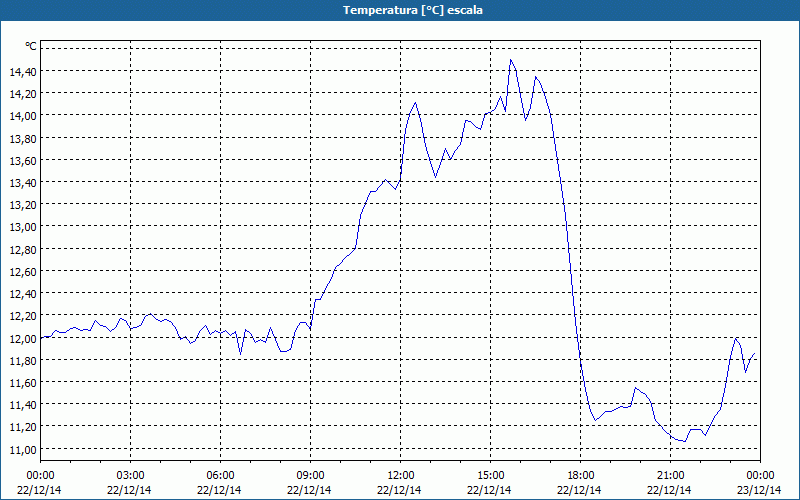The width and height of the screenshot is (800, 500).
Task: Click the 09:00 time axis label
Action: [x=310, y=476]
